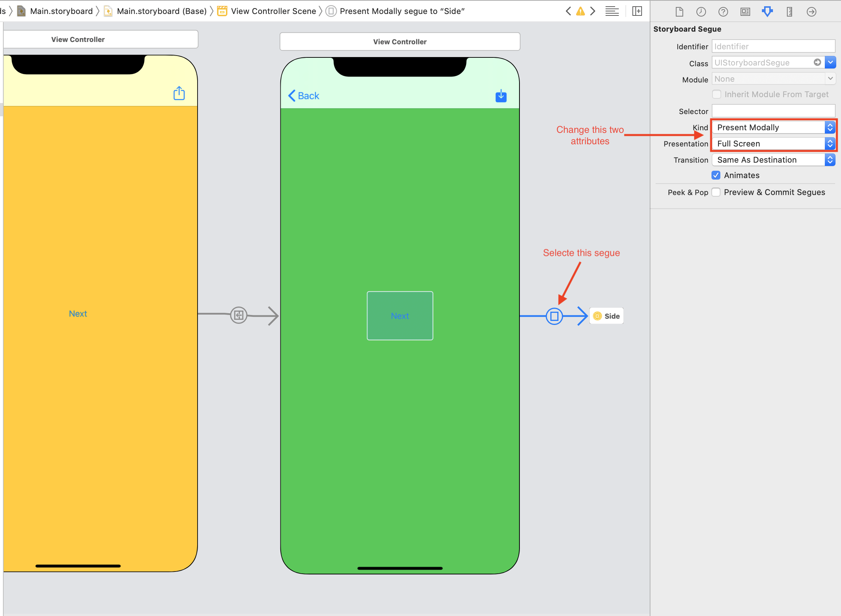
Task: Click the share/export icon on yellow view
Action: (x=180, y=93)
